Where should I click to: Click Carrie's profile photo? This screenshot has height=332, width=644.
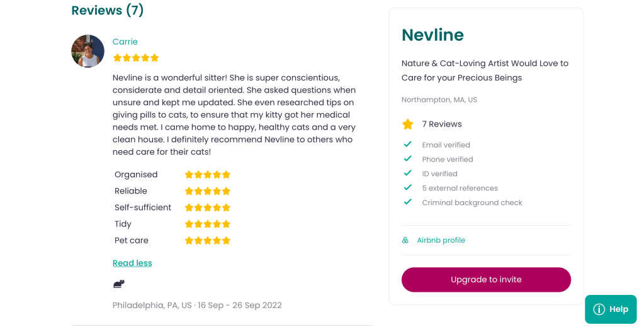(x=88, y=51)
